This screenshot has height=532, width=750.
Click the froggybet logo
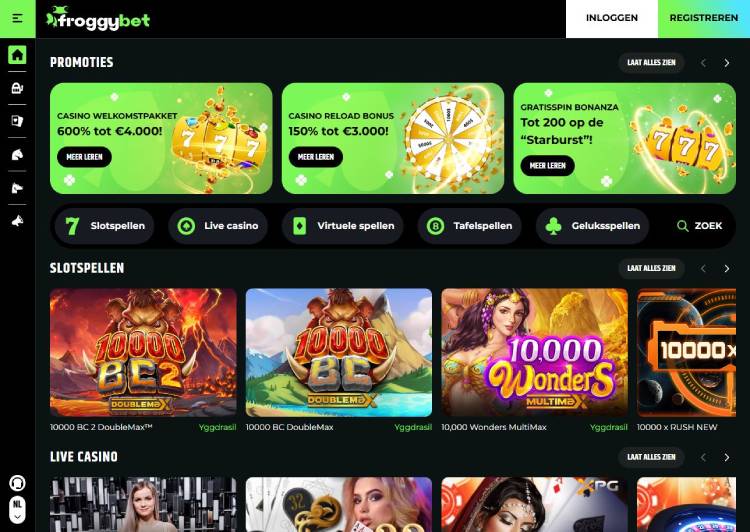[98, 19]
